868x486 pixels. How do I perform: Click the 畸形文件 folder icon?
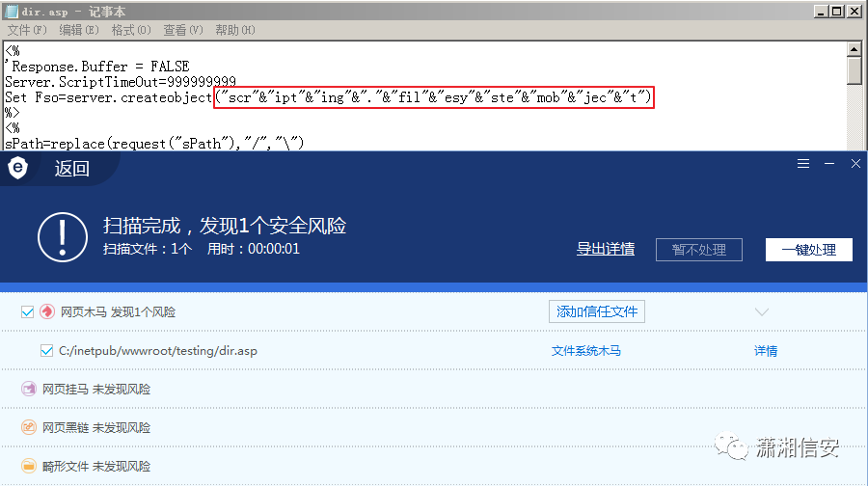coord(28,466)
